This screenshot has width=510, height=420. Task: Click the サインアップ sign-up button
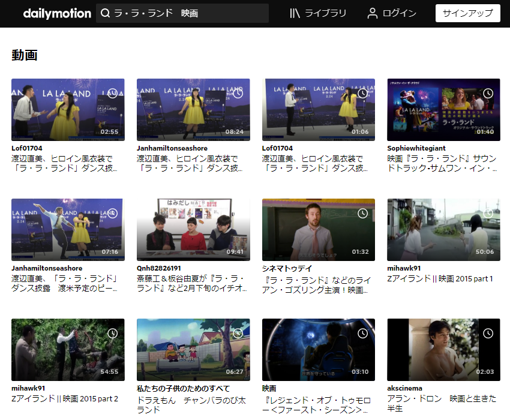coord(468,13)
